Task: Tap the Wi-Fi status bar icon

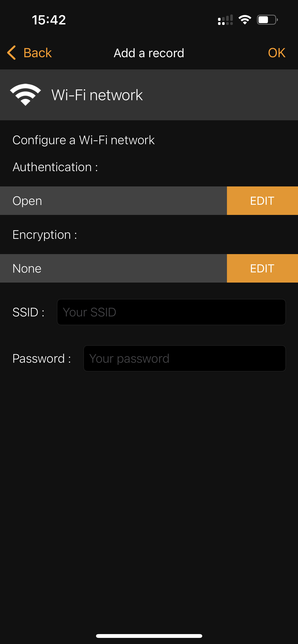Action: 245,20
